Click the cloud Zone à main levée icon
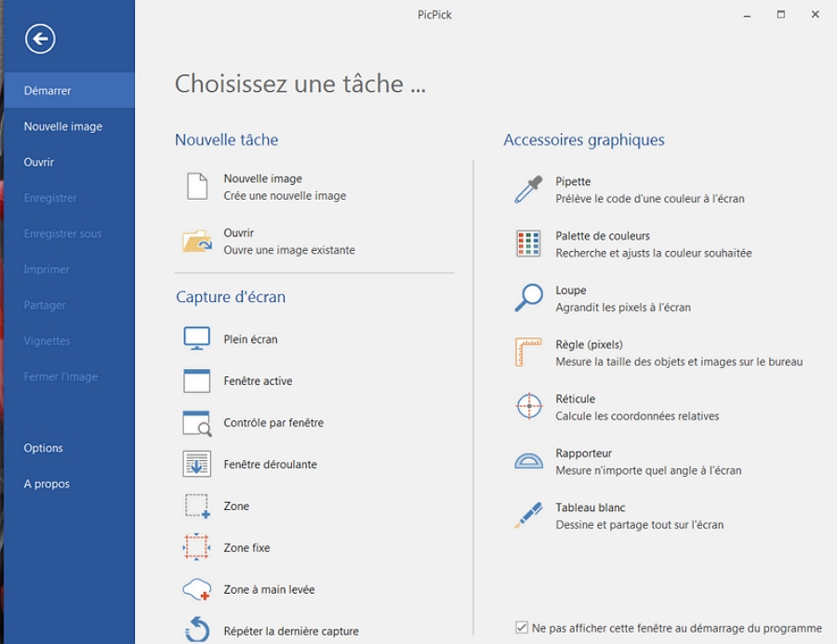Screen dimensions: 837x644 click(196, 589)
